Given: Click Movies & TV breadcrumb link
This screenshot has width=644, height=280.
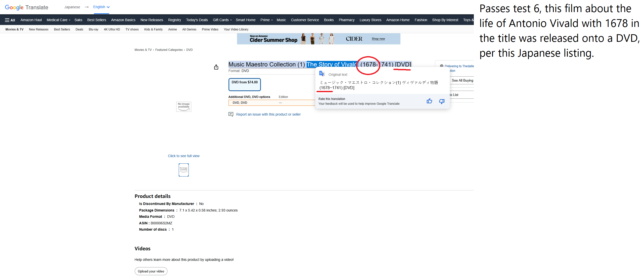Looking at the screenshot, I should click(x=143, y=50).
